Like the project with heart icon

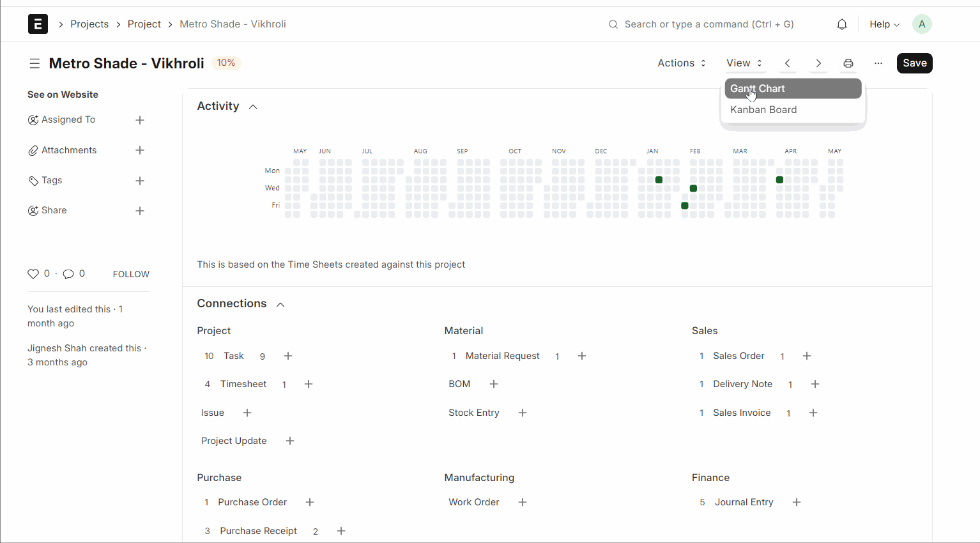coord(33,274)
